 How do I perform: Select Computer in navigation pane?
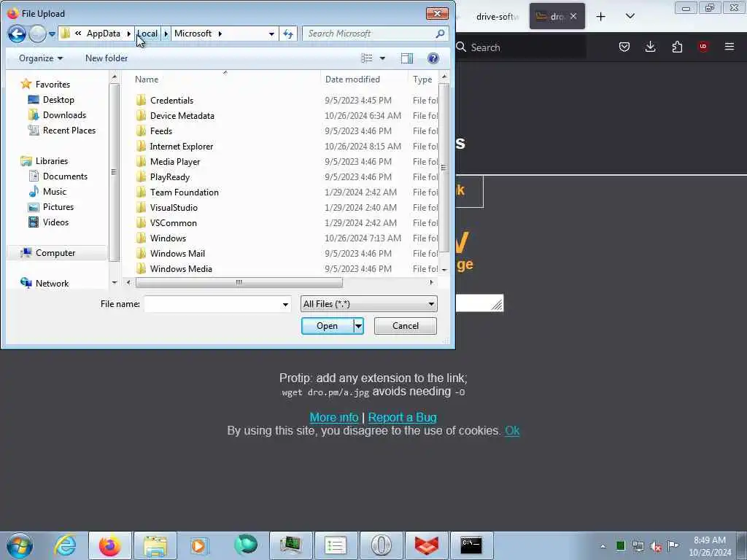pyautogui.click(x=55, y=253)
